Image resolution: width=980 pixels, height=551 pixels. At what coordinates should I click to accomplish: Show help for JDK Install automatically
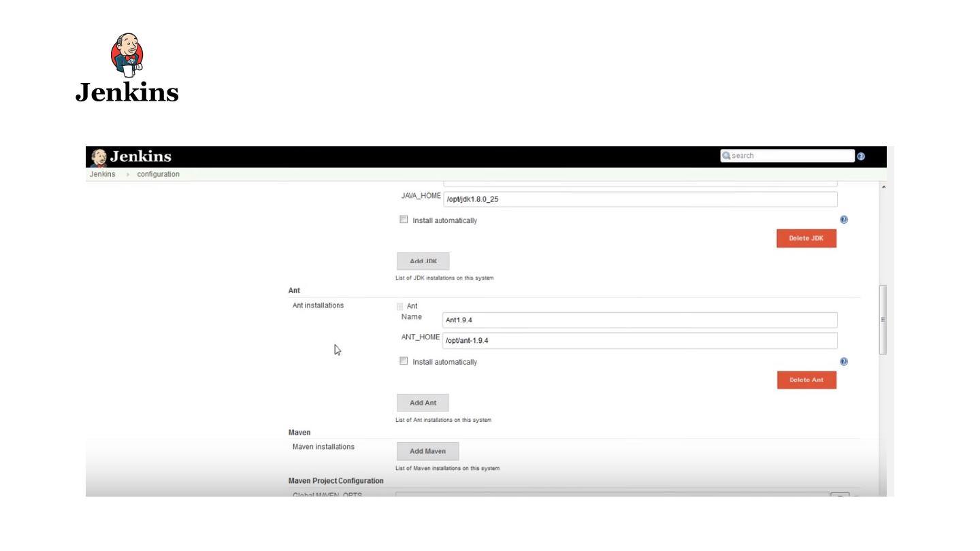[844, 220]
